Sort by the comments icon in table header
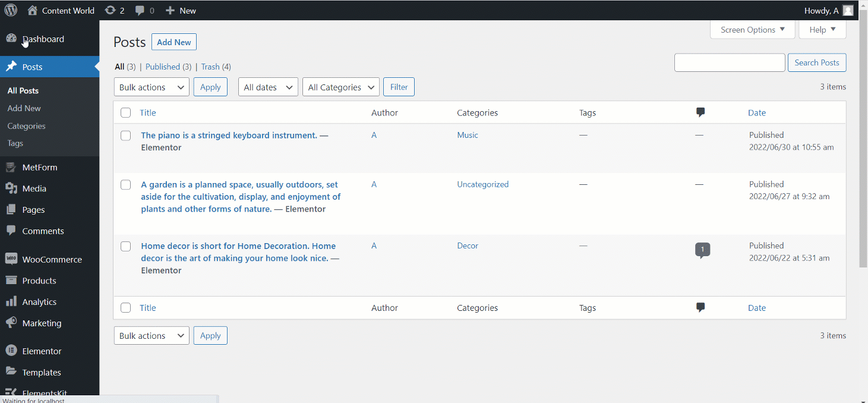Screen dimensions: 868x403 (700, 112)
